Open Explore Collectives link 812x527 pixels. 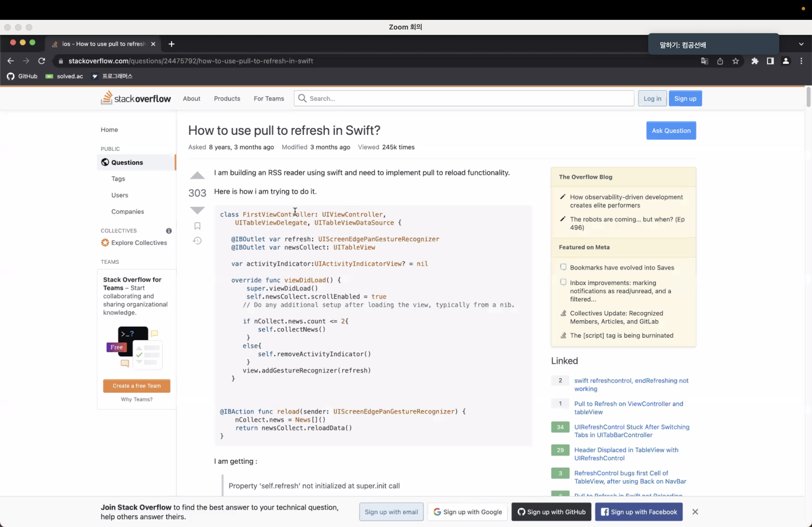coord(134,243)
